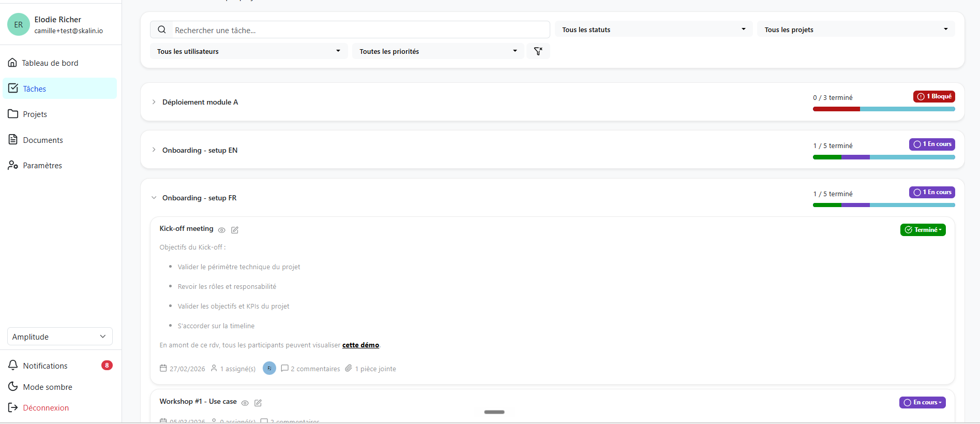Click the moon icon for dark mode
The image size is (980, 424).
click(13, 386)
